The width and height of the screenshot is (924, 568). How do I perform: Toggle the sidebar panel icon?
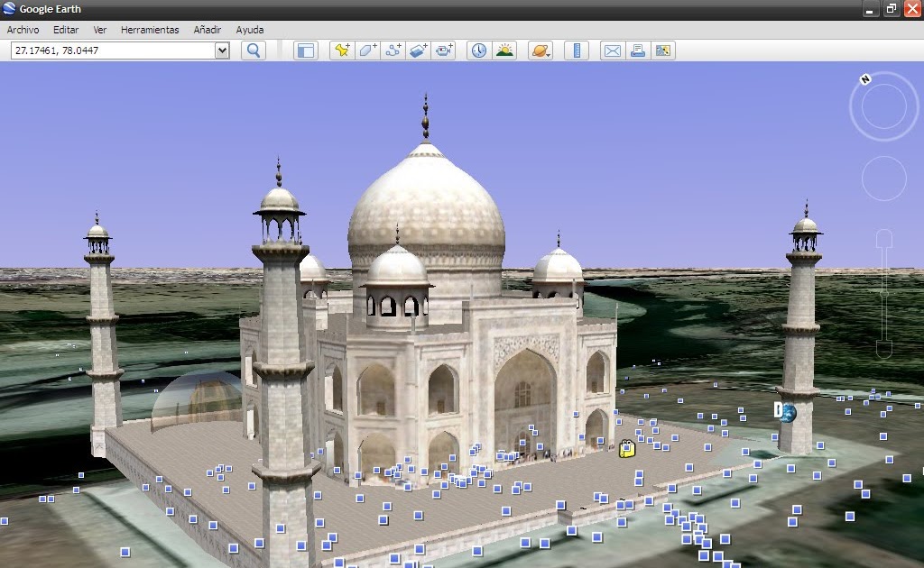(306, 50)
